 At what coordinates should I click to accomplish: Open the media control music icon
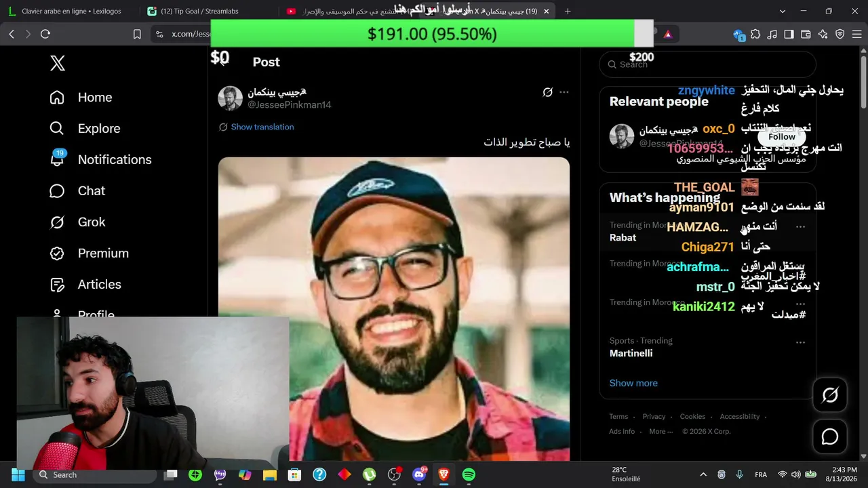click(772, 34)
